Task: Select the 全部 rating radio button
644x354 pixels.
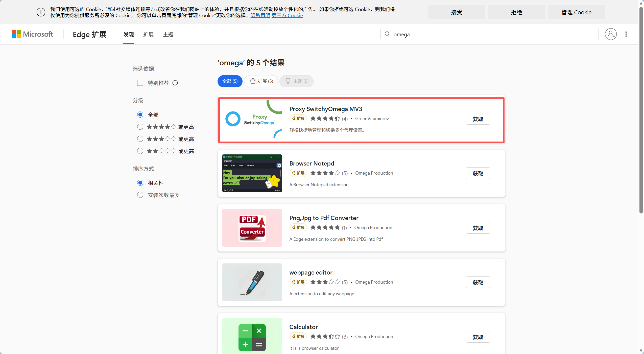Action: tap(140, 115)
